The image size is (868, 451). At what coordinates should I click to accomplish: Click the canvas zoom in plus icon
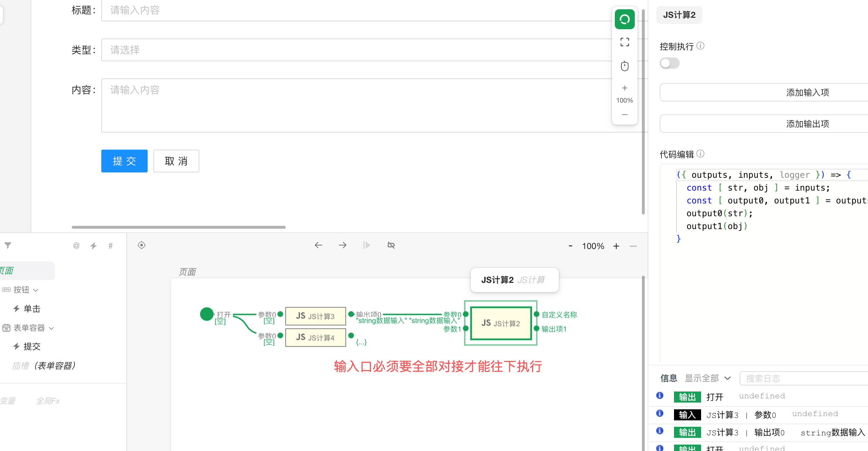pyautogui.click(x=624, y=88)
